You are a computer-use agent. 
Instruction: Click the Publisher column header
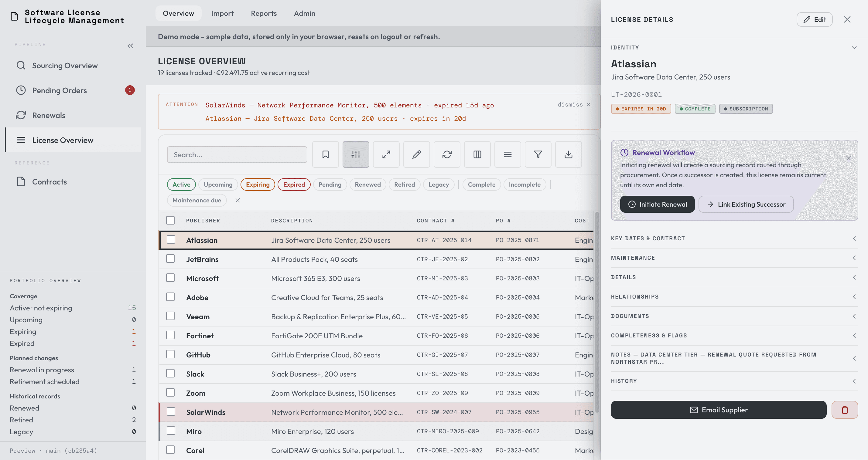pyautogui.click(x=203, y=221)
